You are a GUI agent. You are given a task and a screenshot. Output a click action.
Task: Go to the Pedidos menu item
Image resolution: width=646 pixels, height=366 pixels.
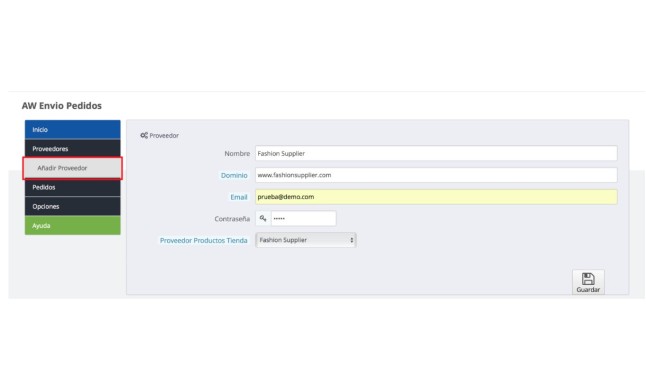pos(73,187)
